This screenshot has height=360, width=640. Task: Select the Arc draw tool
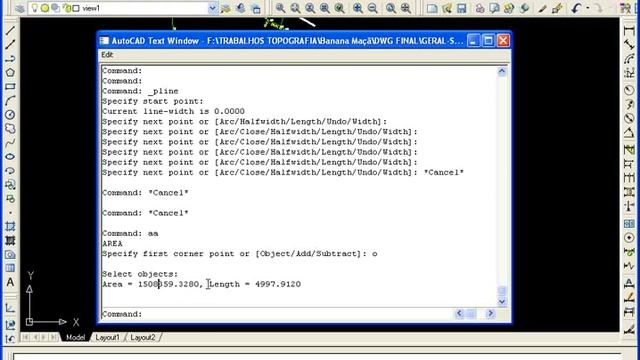(10, 100)
